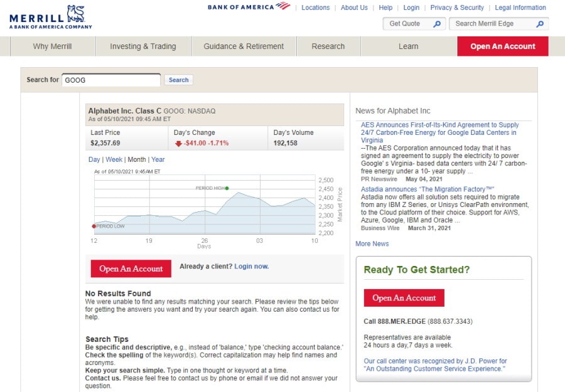This screenshot has height=392, width=565.
Task: Open the Why Merrill menu
Action: click(x=53, y=46)
